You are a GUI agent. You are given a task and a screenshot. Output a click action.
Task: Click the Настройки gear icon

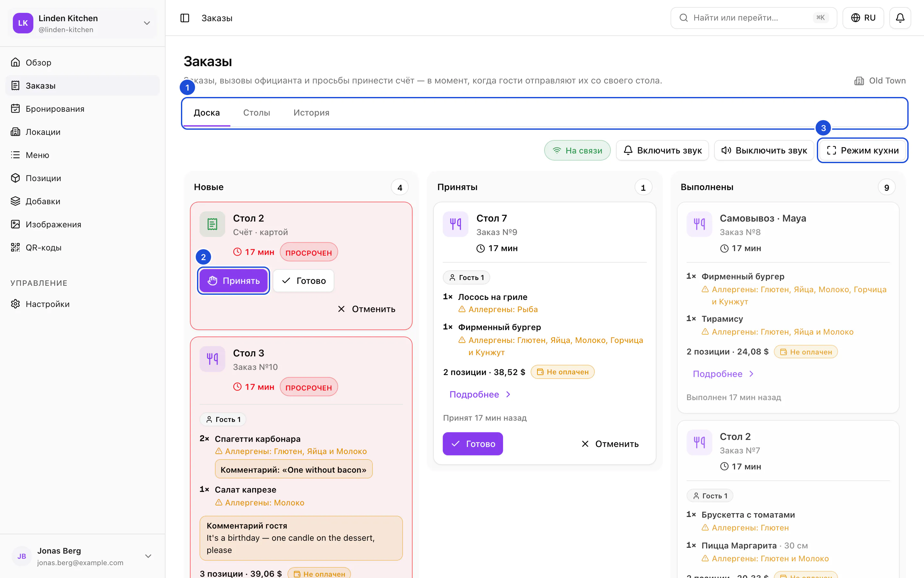15,304
